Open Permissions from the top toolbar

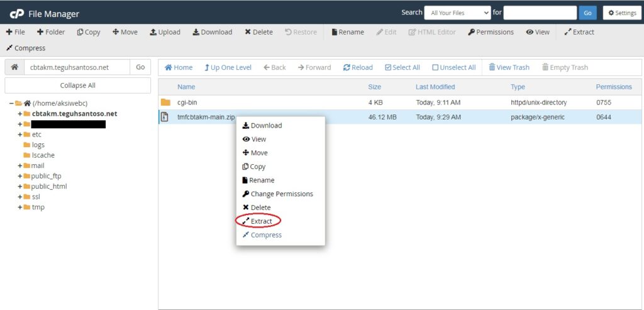[x=491, y=32]
